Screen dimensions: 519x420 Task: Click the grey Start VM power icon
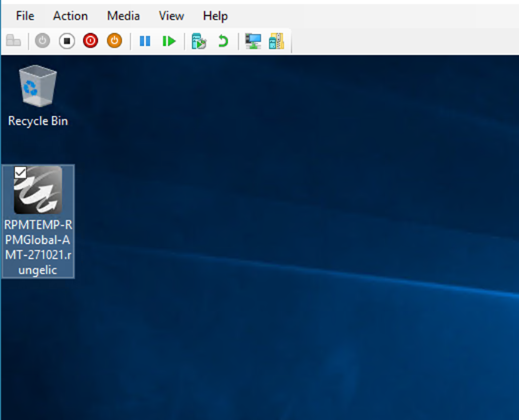coord(42,41)
